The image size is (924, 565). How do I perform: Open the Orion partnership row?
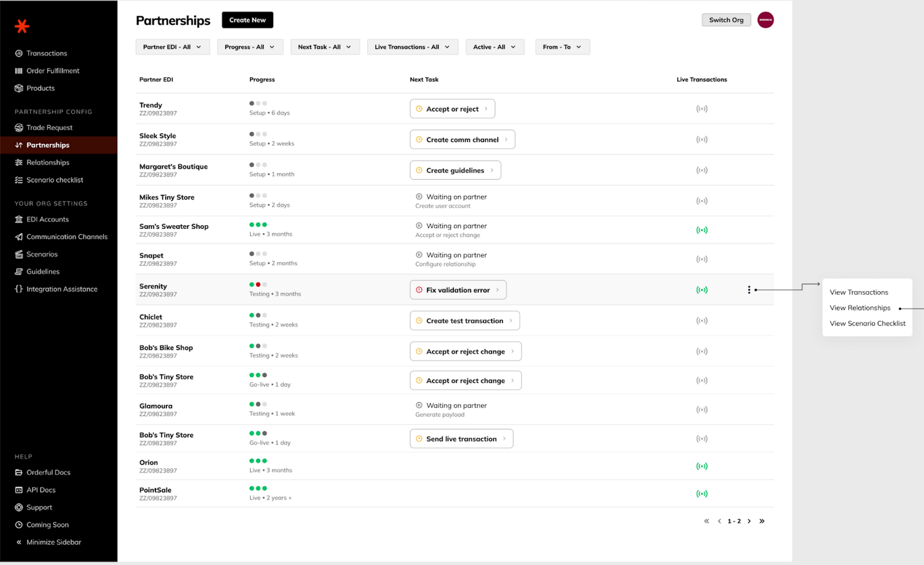coord(149,462)
